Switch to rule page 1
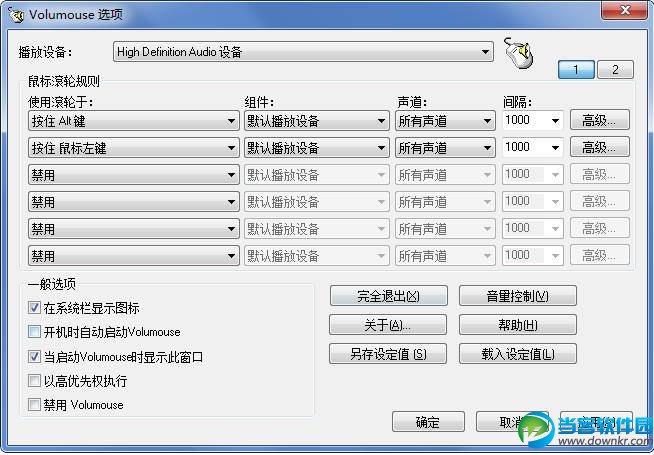 pyautogui.click(x=576, y=70)
